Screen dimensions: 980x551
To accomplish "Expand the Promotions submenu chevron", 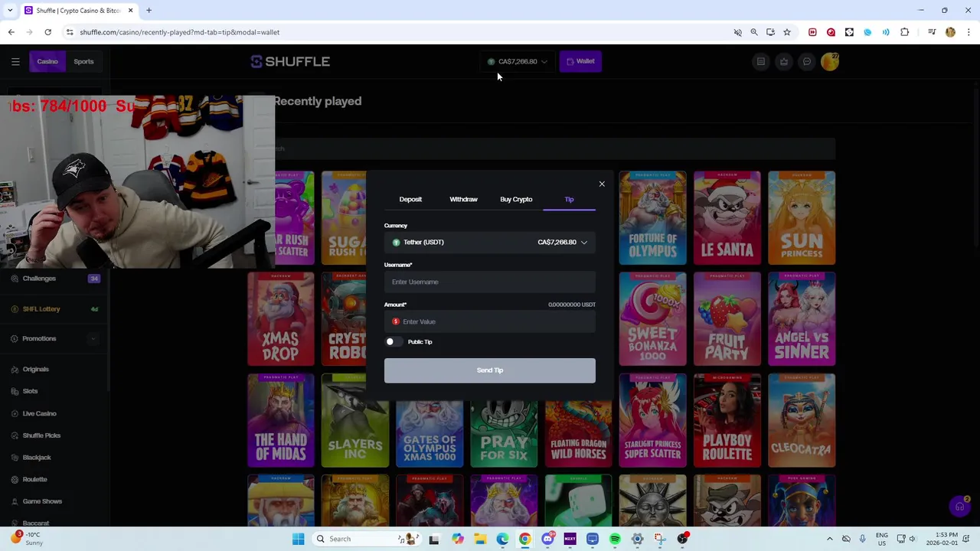I will 93,338.
